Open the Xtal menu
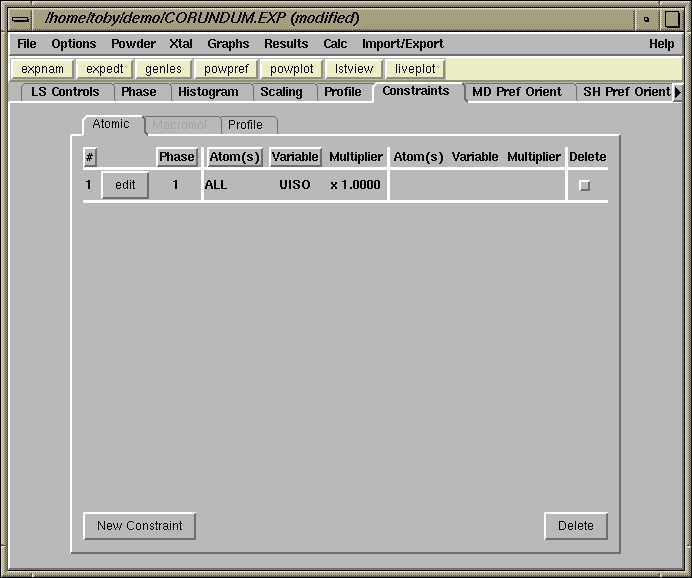 [x=181, y=44]
